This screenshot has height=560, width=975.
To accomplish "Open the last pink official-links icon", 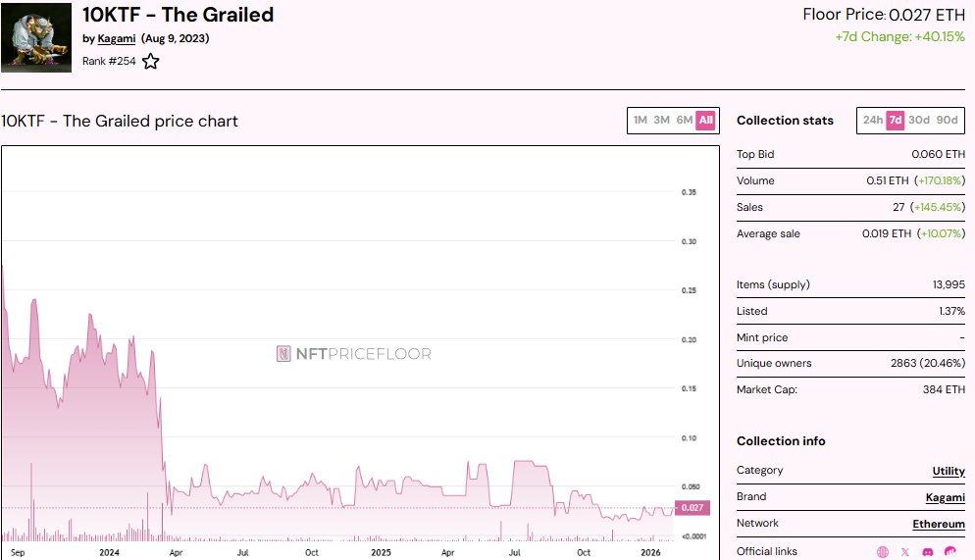I will (950, 551).
